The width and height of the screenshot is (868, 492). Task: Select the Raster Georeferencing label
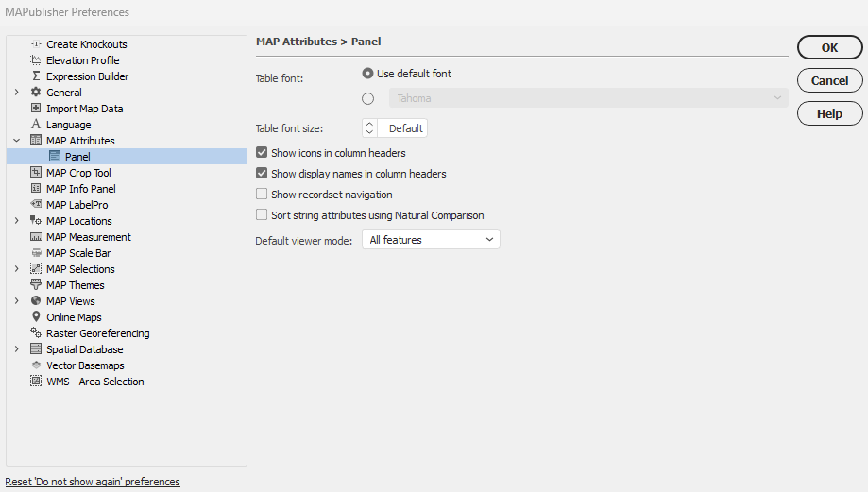[x=98, y=333]
